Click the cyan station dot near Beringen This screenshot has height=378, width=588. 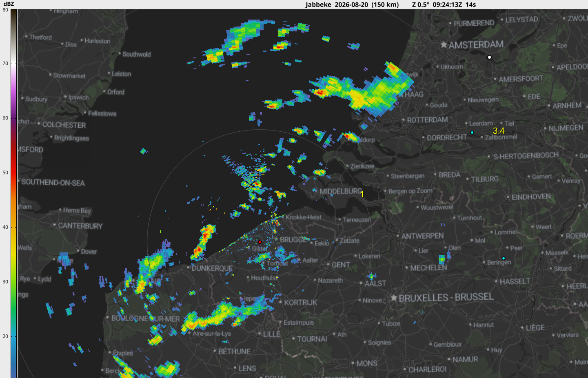[x=504, y=259]
